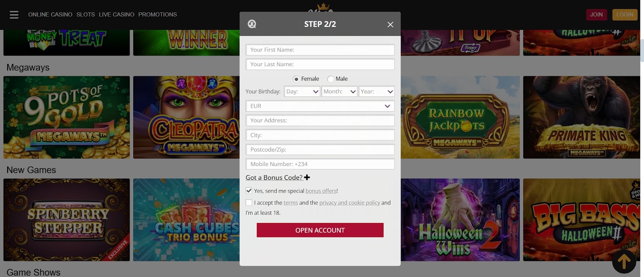Click the Your Address field
Screen dimensions: 644x277
click(x=320, y=121)
